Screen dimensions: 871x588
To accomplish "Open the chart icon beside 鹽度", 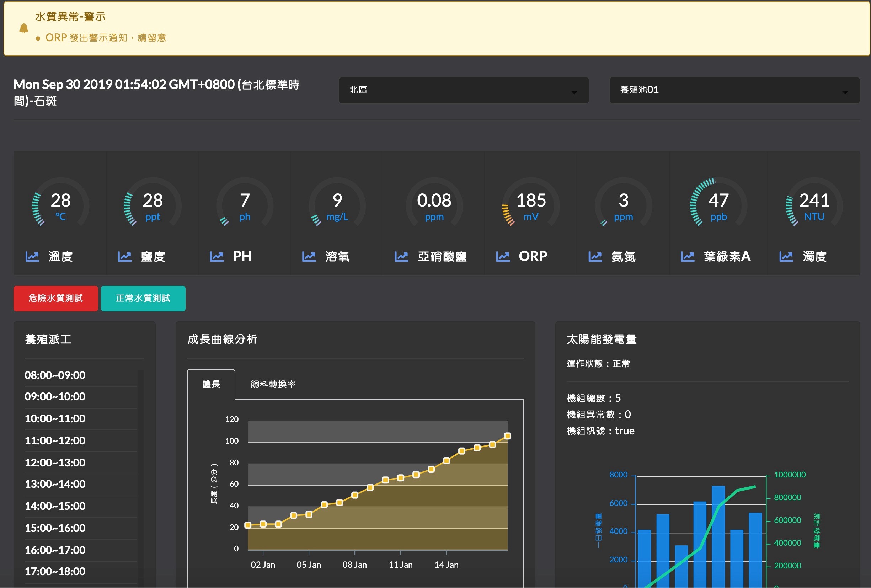I will pos(124,257).
